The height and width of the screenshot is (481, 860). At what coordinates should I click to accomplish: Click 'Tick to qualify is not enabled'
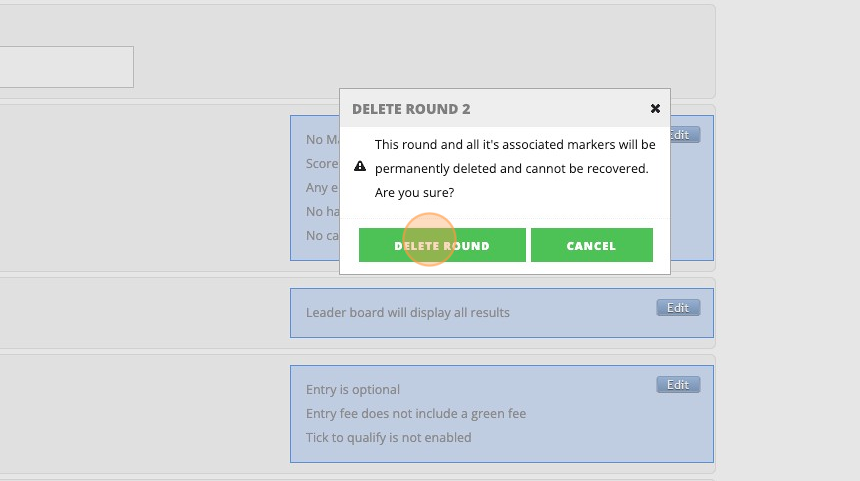click(388, 438)
